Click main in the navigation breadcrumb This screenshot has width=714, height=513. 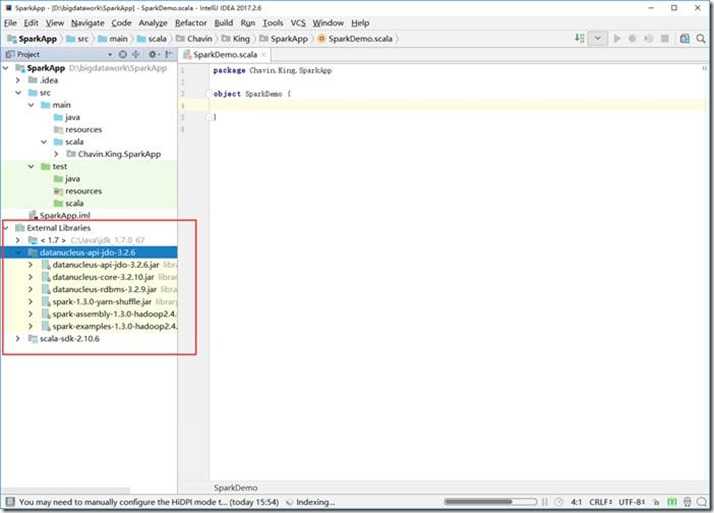point(113,39)
